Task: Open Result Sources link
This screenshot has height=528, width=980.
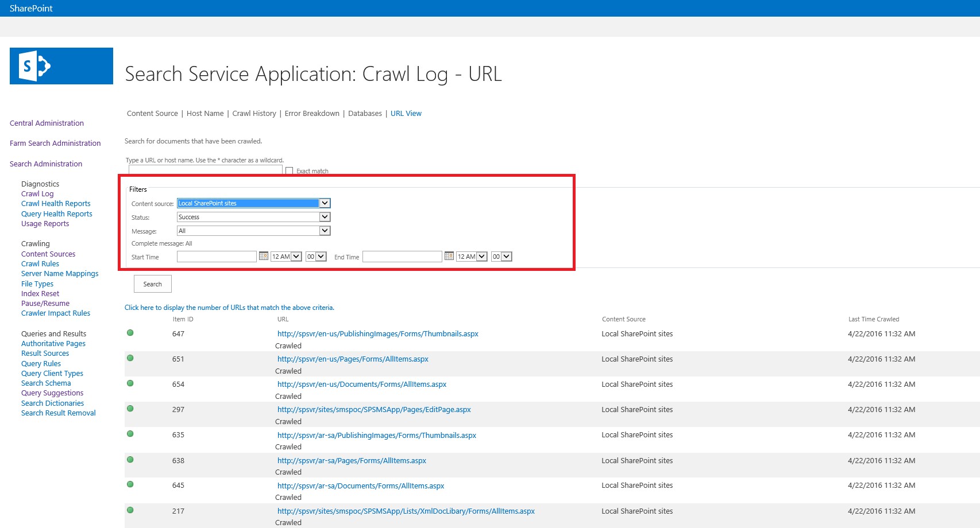Action: [45, 354]
